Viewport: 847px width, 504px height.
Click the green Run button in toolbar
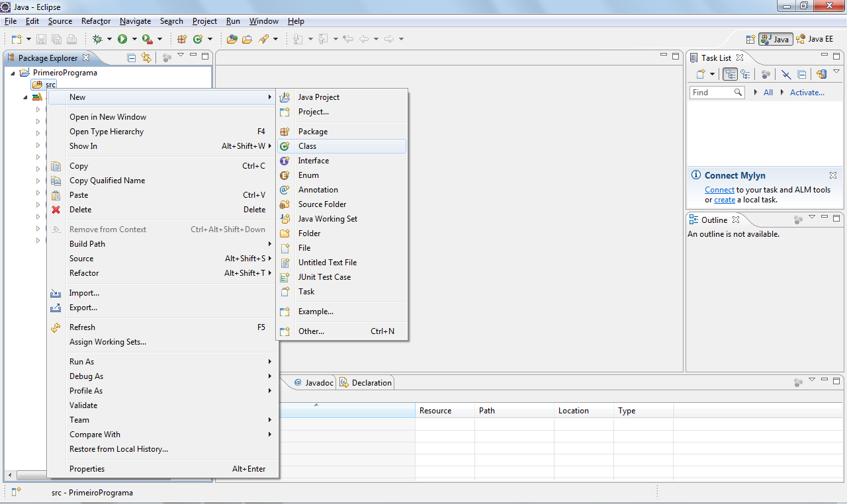122,39
